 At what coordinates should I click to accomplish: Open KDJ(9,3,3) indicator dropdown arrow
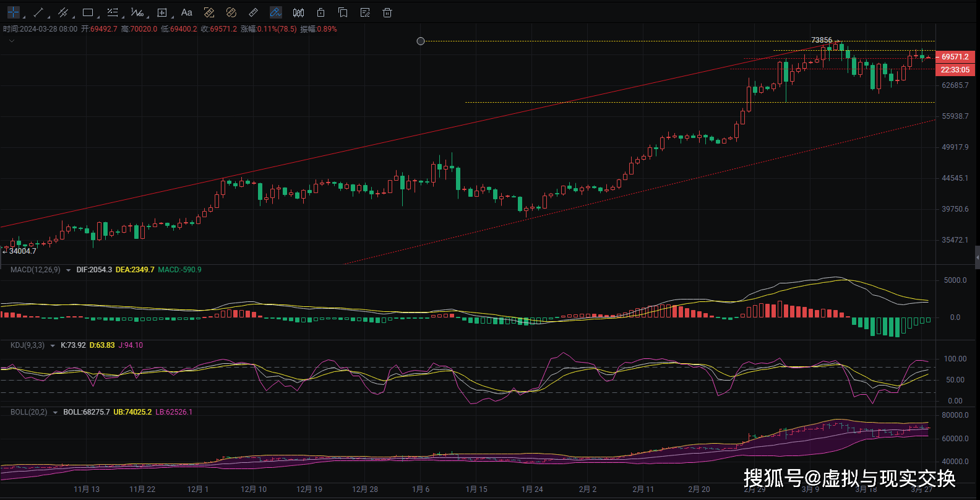point(53,346)
